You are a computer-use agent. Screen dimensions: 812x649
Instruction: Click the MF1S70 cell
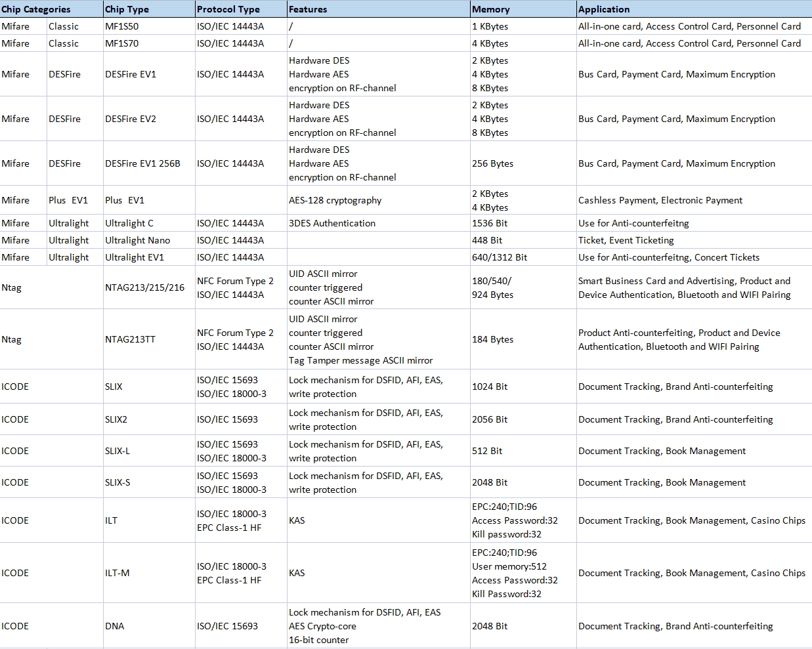click(122, 43)
